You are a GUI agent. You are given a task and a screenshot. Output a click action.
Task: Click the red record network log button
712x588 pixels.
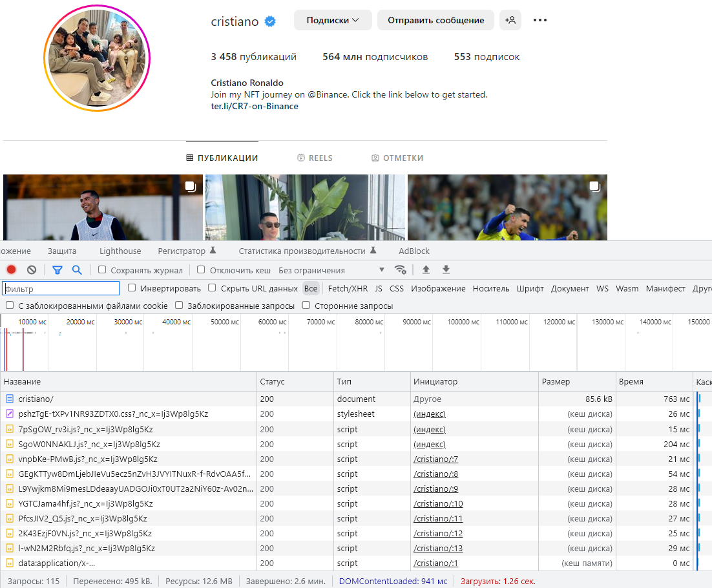click(11, 270)
